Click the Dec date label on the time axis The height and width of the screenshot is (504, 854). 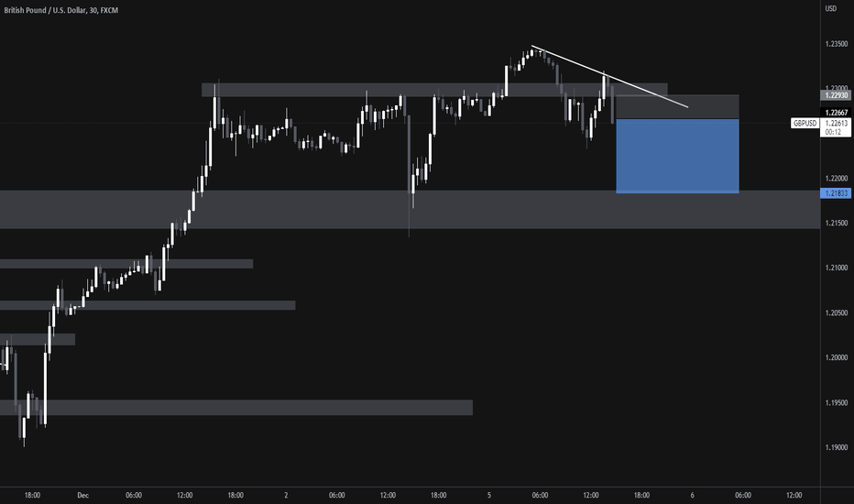82,495
